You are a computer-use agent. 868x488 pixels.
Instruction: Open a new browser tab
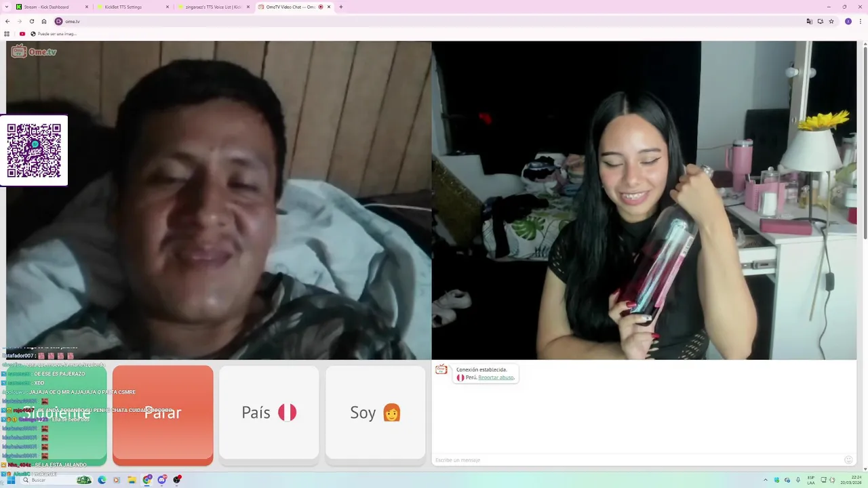click(x=341, y=7)
